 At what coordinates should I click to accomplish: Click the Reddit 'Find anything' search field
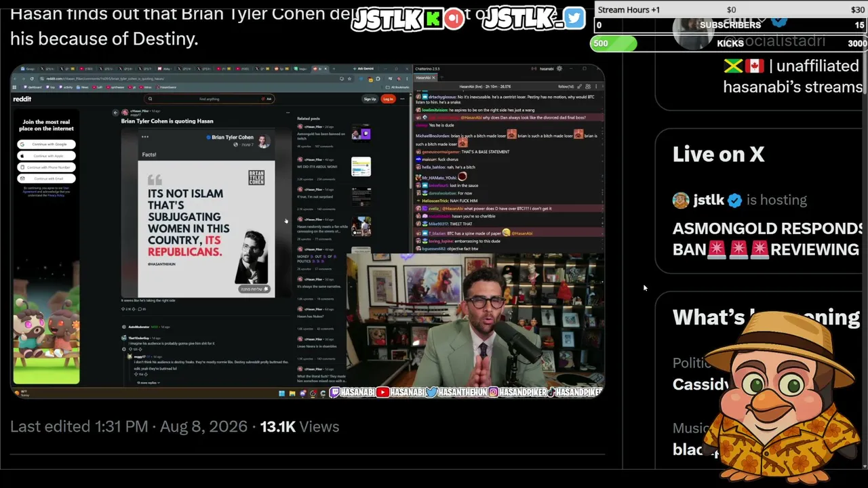(209, 99)
